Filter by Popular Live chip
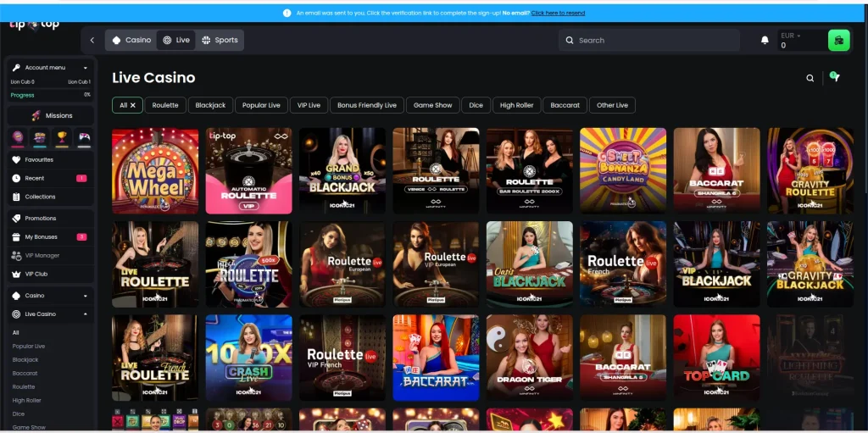 click(261, 105)
